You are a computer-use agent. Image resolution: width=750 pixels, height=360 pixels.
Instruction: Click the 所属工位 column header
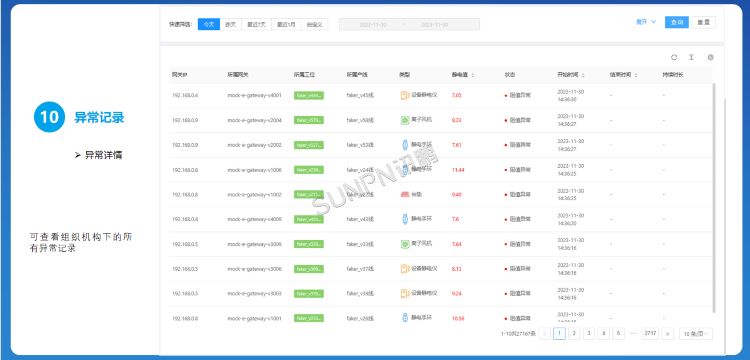[304, 75]
